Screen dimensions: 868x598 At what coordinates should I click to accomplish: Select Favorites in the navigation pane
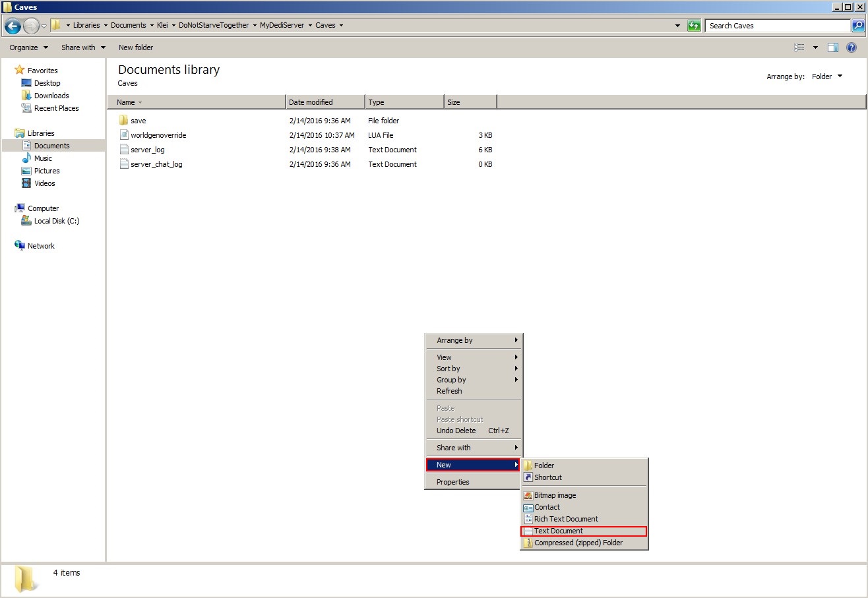pyautogui.click(x=42, y=71)
